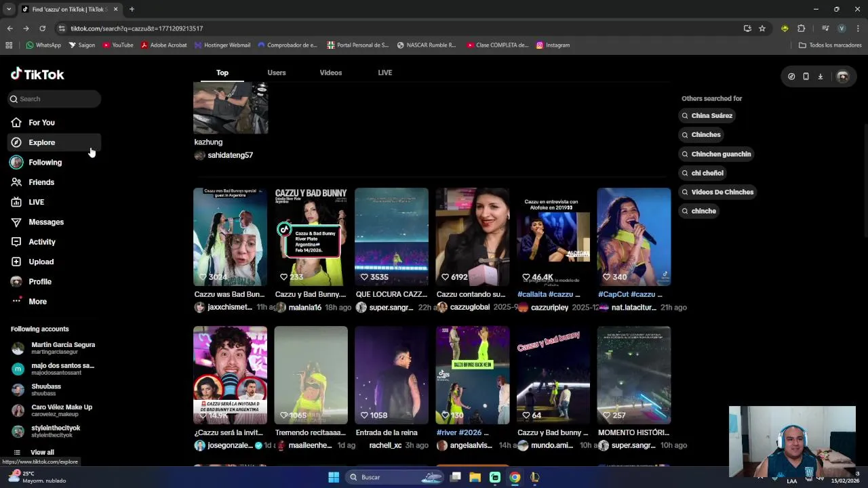Open the More options menu
868x488 pixels.
point(37,302)
